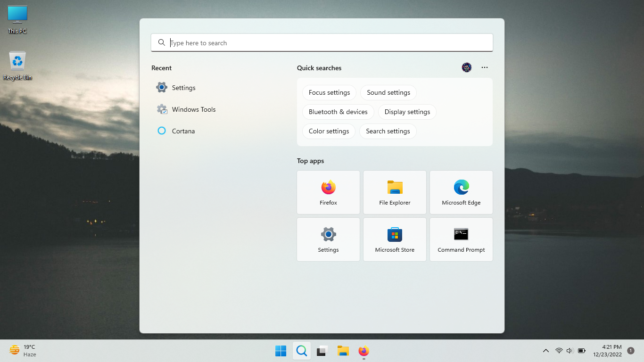Open Sound settings quick search
The image size is (644, 362).
pyautogui.click(x=388, y=92)
